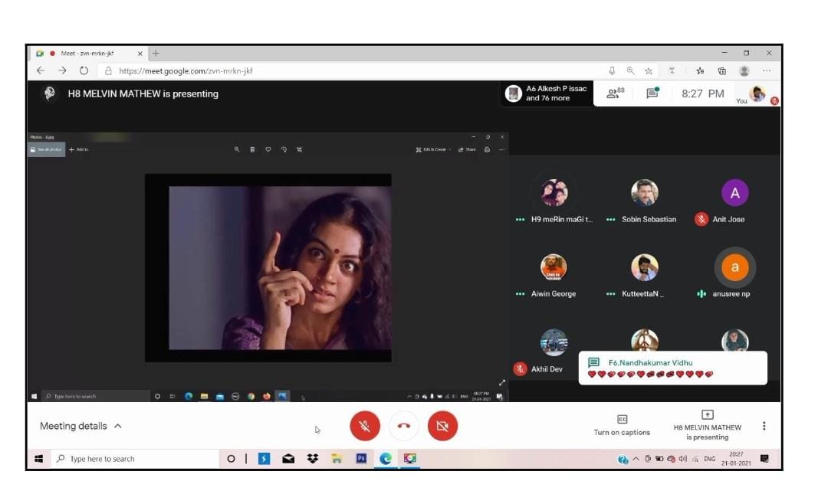This screenshot has width=828, height=504.
Task: Click the browser profile avatar
Action: 744,70
